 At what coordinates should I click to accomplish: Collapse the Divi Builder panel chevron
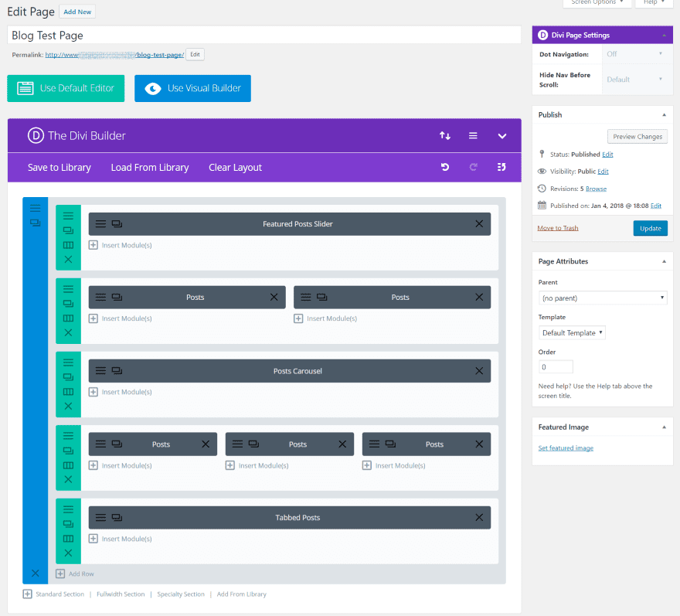pyautogui.click(x=502, y=136)
